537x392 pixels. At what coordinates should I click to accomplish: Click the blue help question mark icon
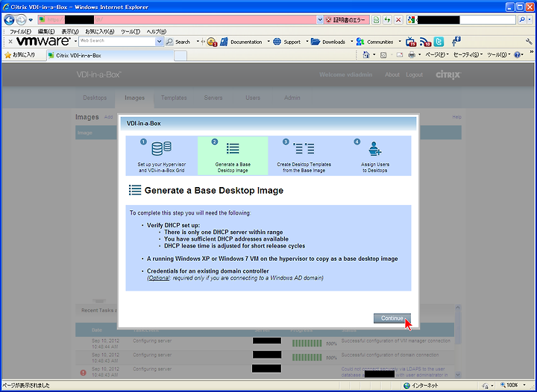517,54
